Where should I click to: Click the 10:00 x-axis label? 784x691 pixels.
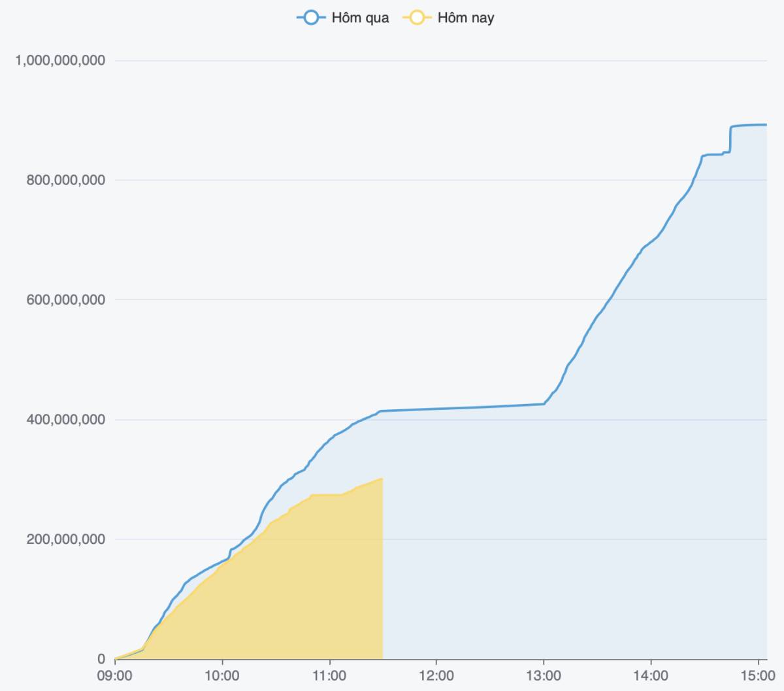click(222, 675)
